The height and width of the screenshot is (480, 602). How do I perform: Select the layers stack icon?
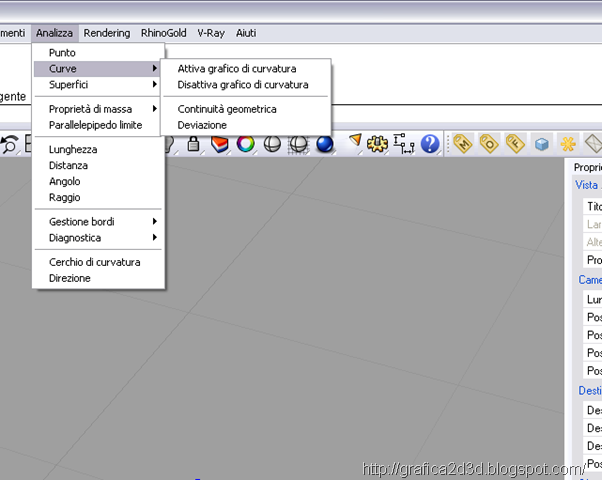[x=219, y=144]
